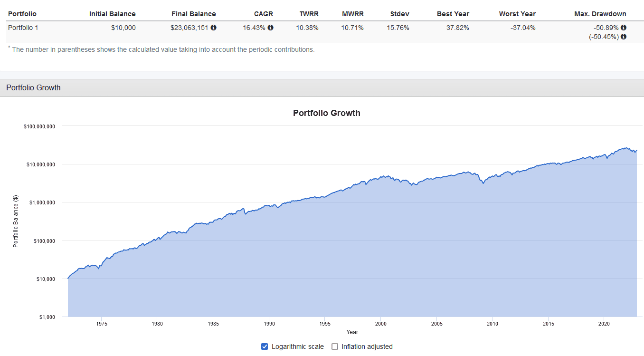Select the Stdev column header
644x356 pixels.
[x=399, y=14]
